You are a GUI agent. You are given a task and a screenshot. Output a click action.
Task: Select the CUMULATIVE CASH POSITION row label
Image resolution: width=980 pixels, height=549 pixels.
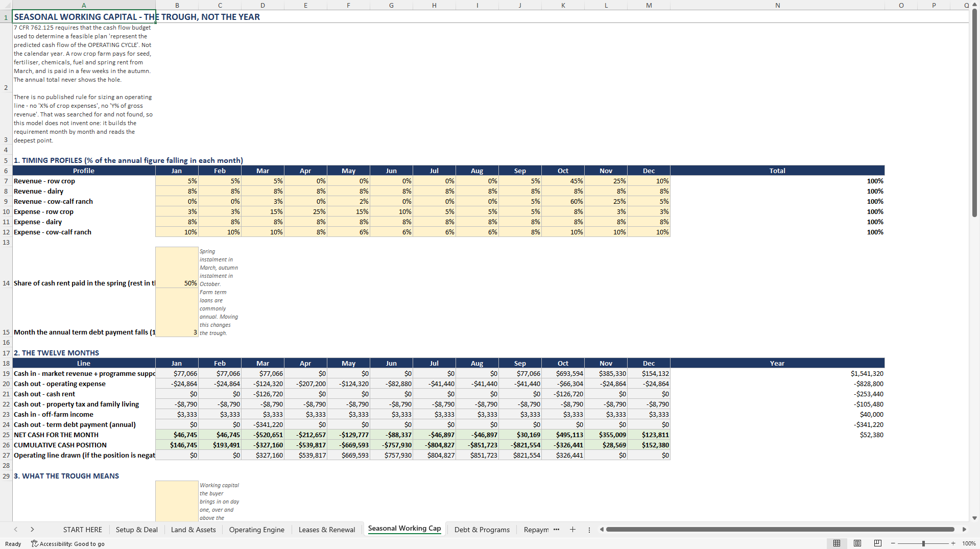[x=84, y=445]
